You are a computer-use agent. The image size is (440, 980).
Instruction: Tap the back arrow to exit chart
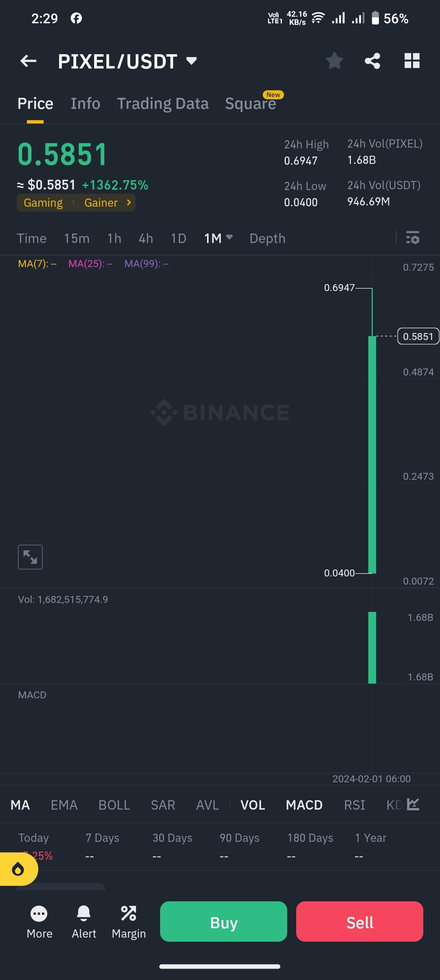coord(28,60)
